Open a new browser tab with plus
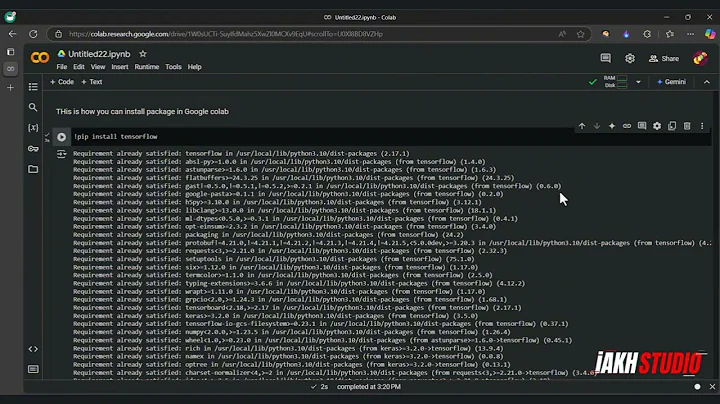This screenshot has width=720, height=404. click(x=11, y=88)
